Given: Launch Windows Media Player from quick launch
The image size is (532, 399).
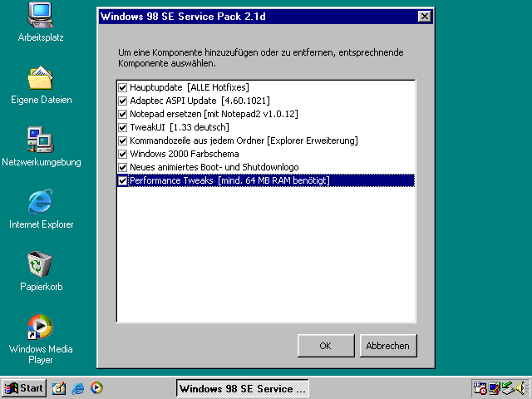Looking at the screenshot, I should (x=96, y=388).
